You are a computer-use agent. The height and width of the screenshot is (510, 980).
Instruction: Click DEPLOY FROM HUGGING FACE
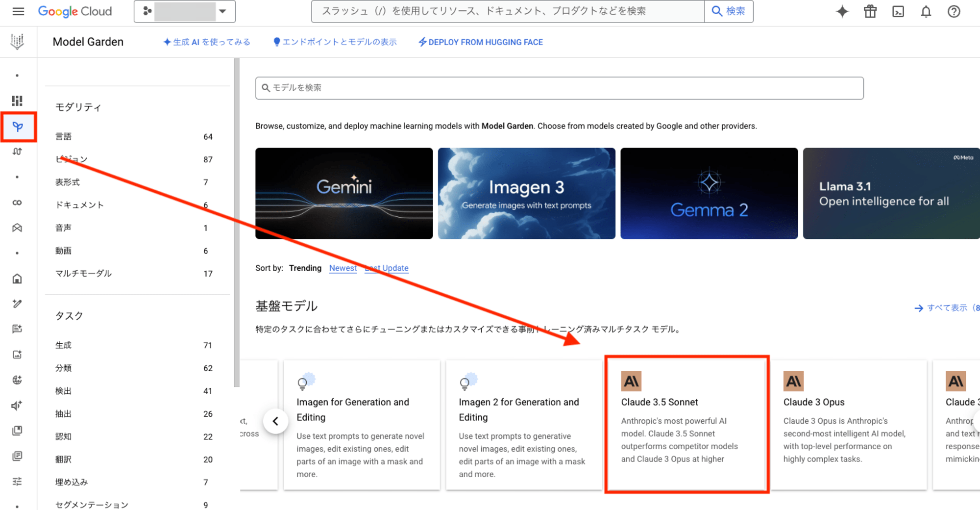tap(480, 42)
